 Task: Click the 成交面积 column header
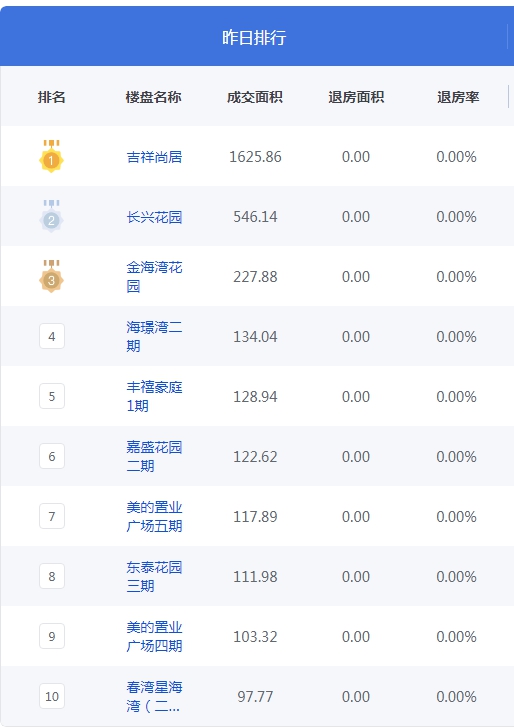pos(255,97)
